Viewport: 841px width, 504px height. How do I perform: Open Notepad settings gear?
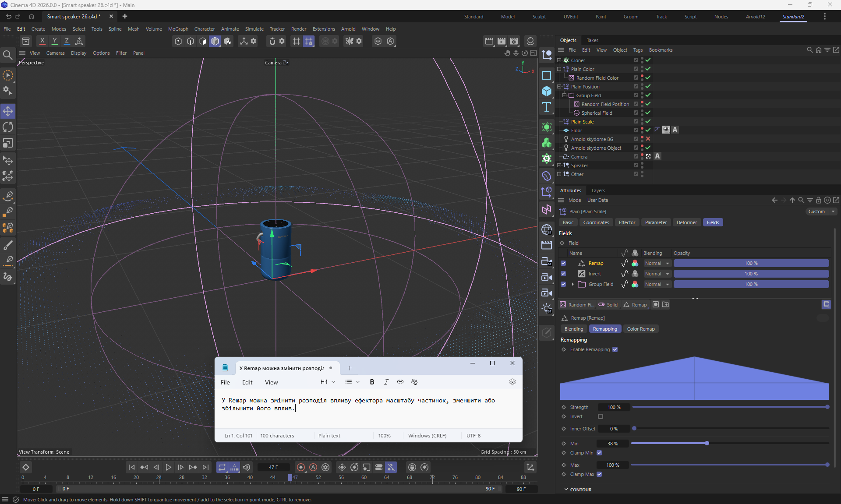point(512,382)
